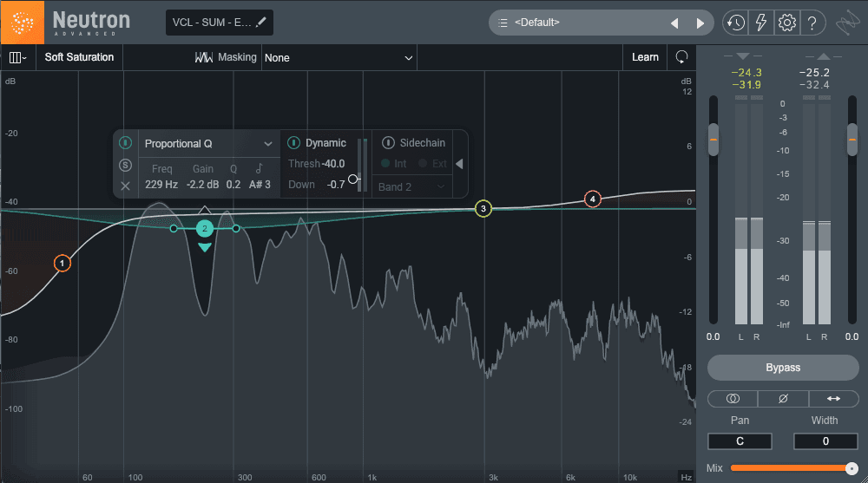This screenshot has height=483, width=868.
Task: Toggle band 2 power button
Action: click(126, 143)
